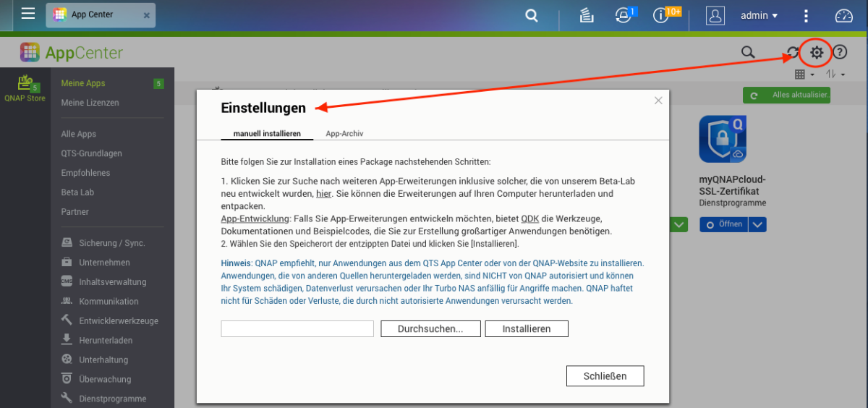
Task: Expand the myQNAPcloud Öffnen dropdown arrow
Action: (x=757, y=224)
